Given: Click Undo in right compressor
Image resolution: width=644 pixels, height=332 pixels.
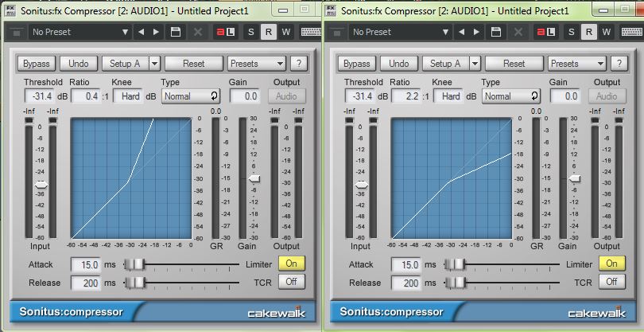Looking at the screenshot, I should tap(399, 64).
